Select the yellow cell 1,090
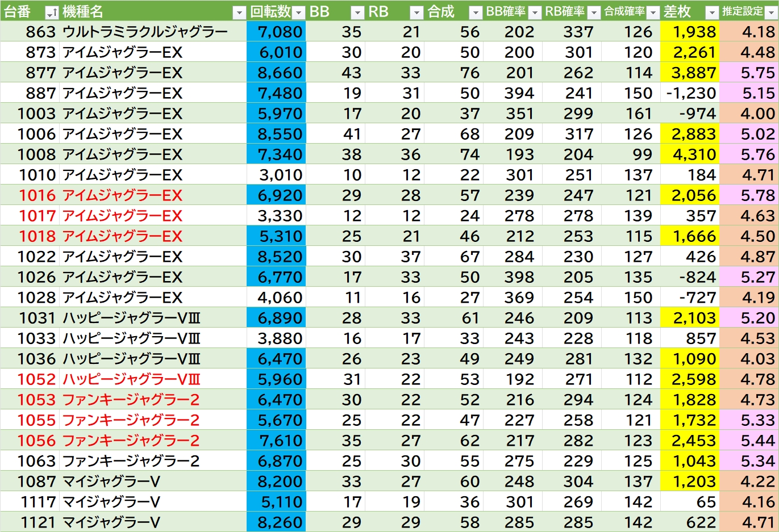 click(x=690, y=359)
